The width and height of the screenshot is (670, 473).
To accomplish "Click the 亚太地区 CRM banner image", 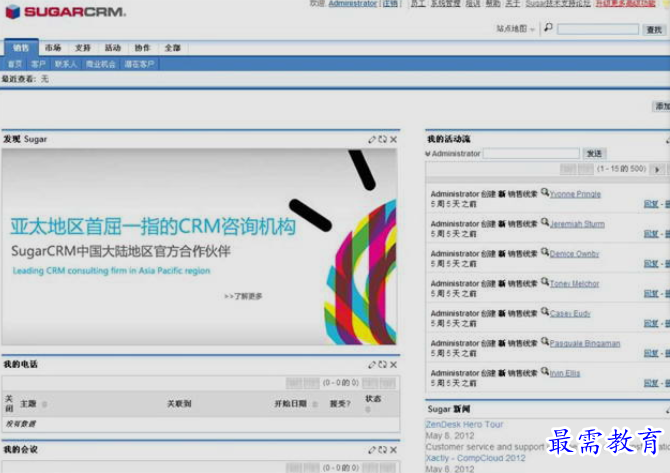I will pos(199,247).
